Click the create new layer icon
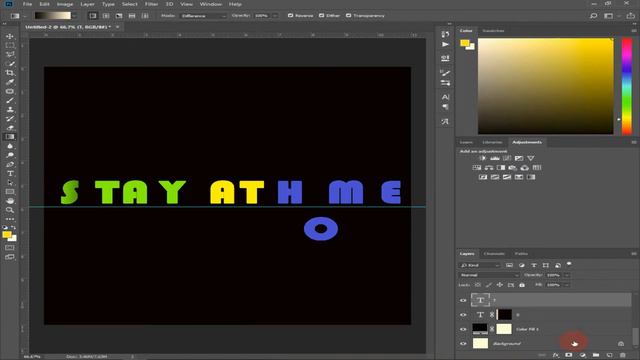 (x=609, y=355)
